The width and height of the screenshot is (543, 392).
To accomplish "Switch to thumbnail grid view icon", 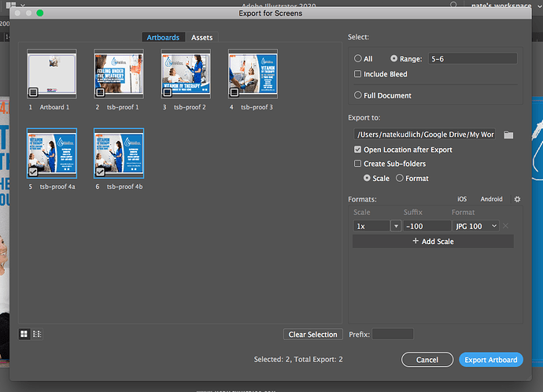I will (x=24, y=334).
